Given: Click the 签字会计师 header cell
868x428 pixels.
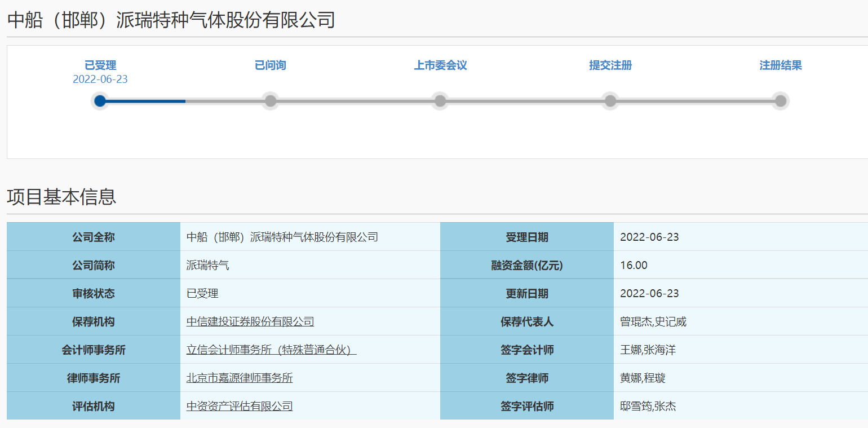Looking at the screenshot, I should coord(527,350).
